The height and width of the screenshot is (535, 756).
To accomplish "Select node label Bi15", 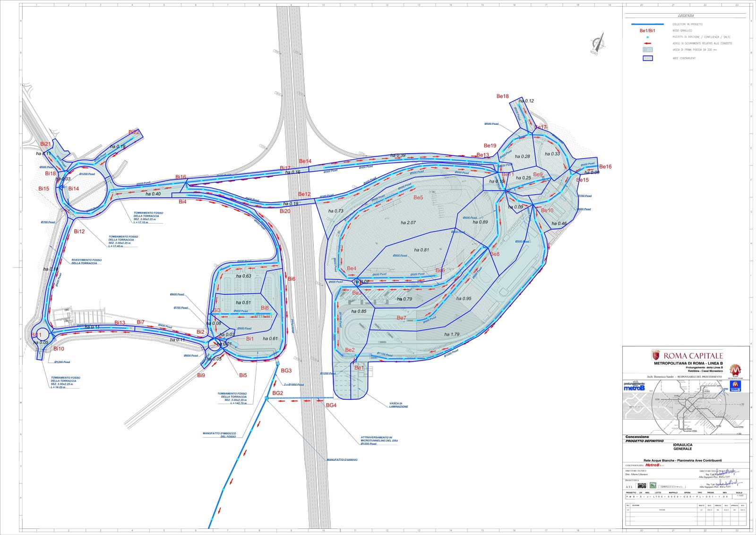I will click(44, 189).
